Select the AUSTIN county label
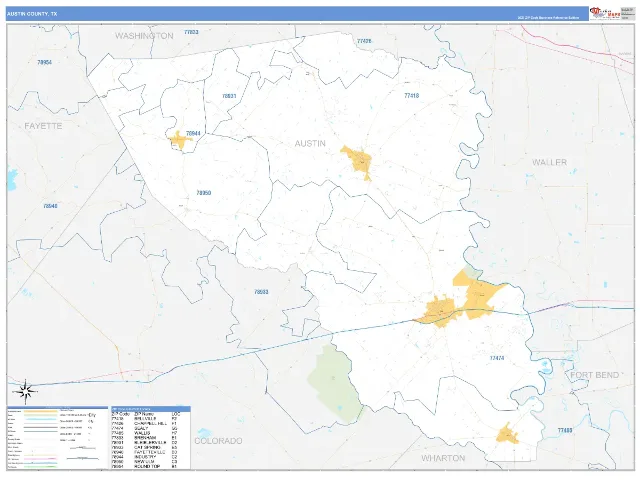This screenshot has width=640, height=480. [310, 143]
